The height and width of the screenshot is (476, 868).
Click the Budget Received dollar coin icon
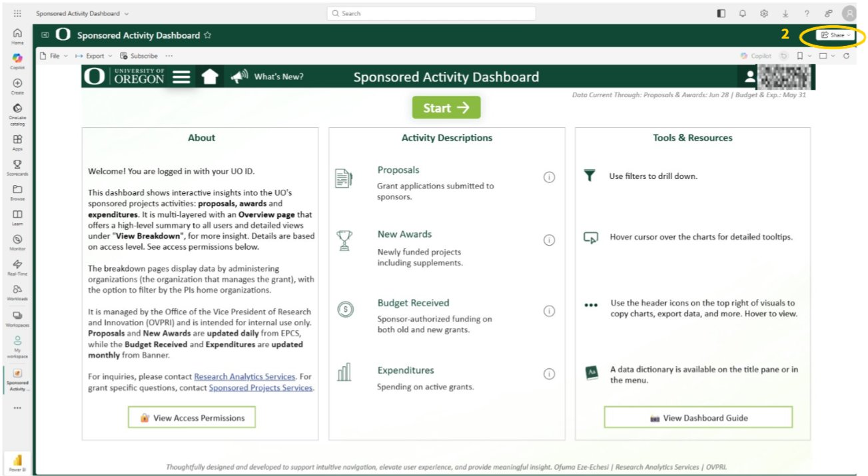tap(345, 310)
